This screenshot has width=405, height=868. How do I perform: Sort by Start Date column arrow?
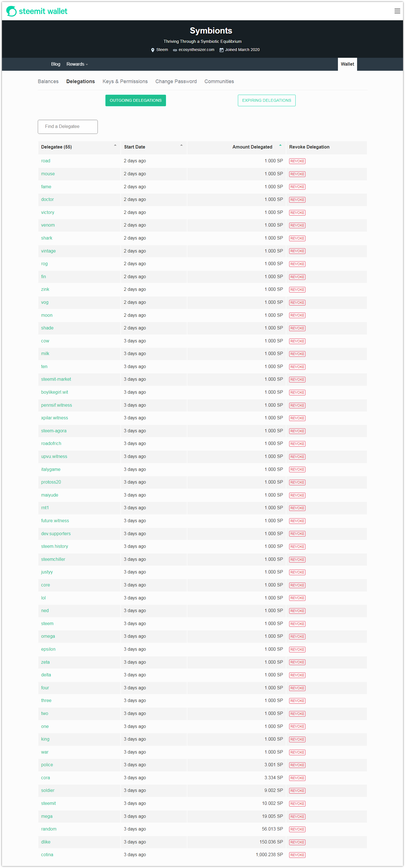pos(181,146)
